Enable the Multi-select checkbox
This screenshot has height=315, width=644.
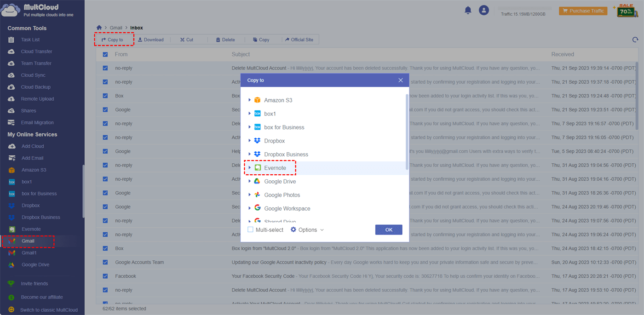coord(250,229)
